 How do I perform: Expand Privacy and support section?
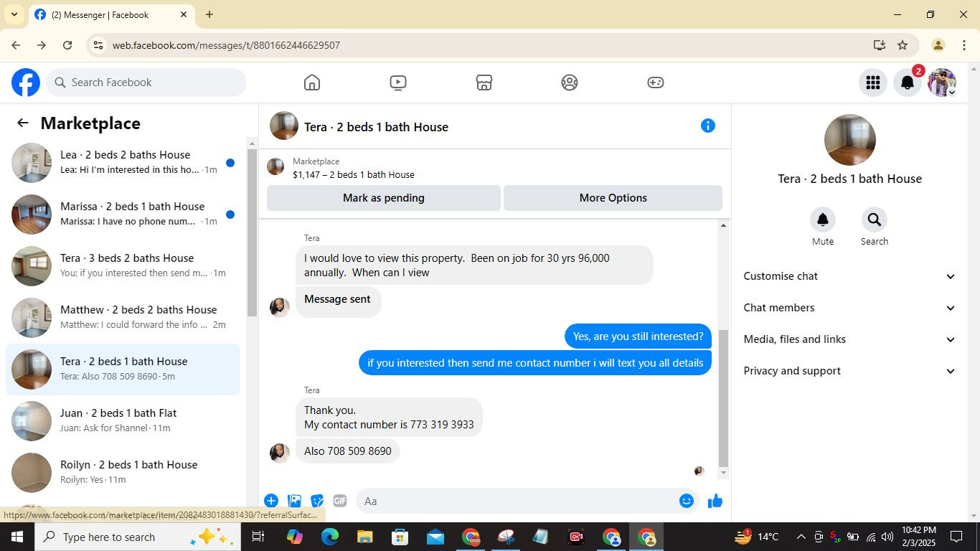[849, 371]
